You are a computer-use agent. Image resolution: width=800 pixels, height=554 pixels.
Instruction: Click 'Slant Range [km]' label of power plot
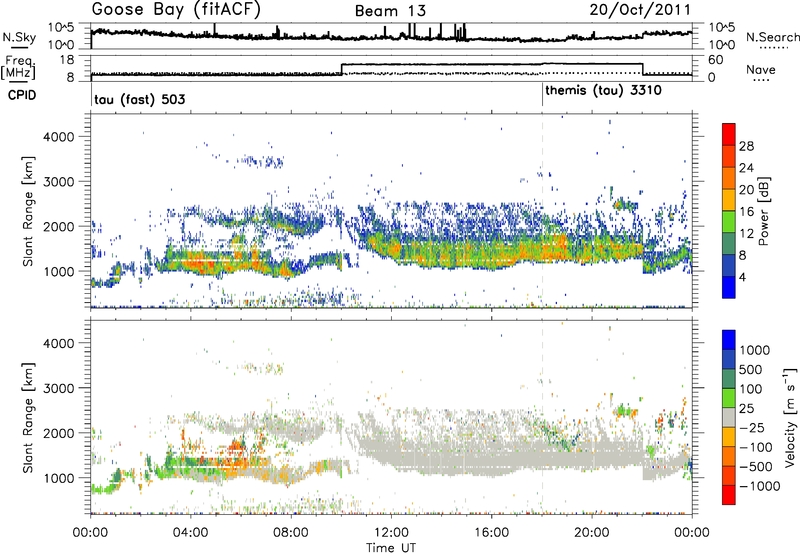coord(28,211)
